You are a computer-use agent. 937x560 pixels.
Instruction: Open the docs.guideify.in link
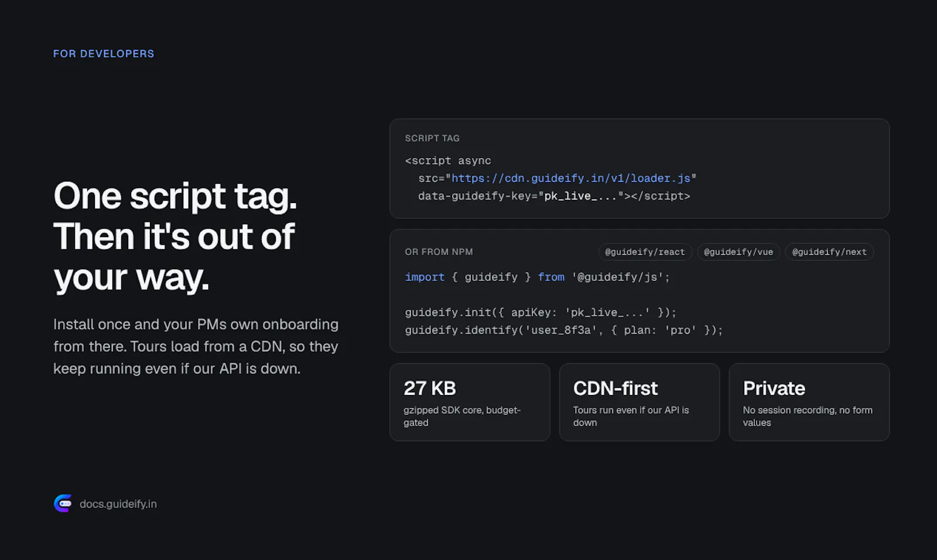click(118, 504)
